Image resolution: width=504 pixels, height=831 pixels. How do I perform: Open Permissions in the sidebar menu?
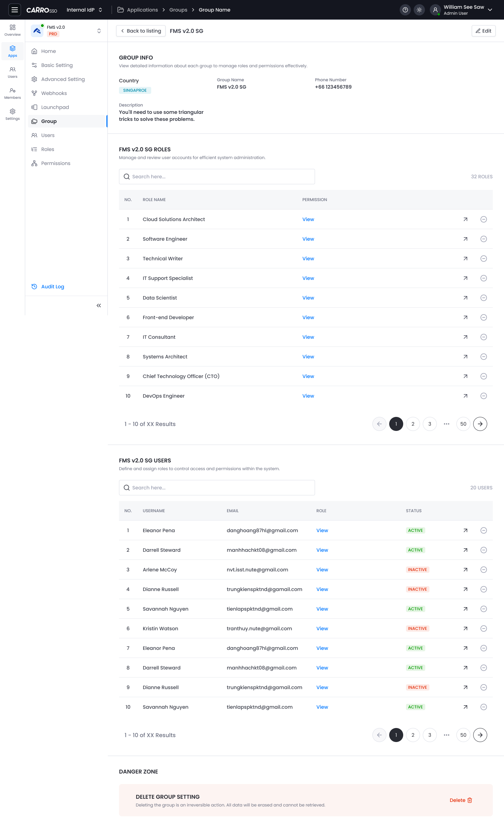[56, 163]
